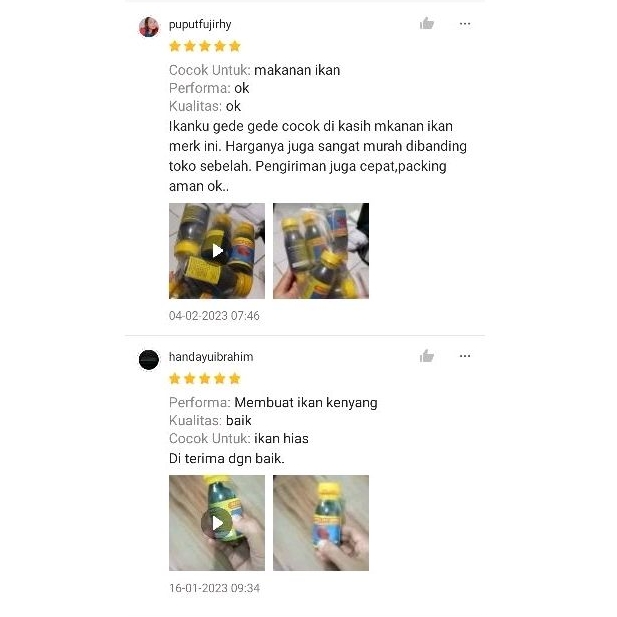Select puputfujirhy's five-star rating

coord(205,46)
